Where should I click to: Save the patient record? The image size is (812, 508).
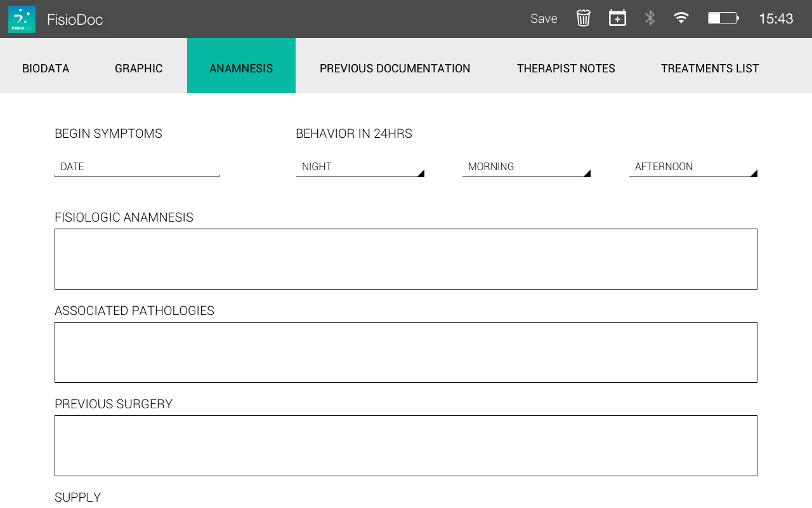pos(544,19)
